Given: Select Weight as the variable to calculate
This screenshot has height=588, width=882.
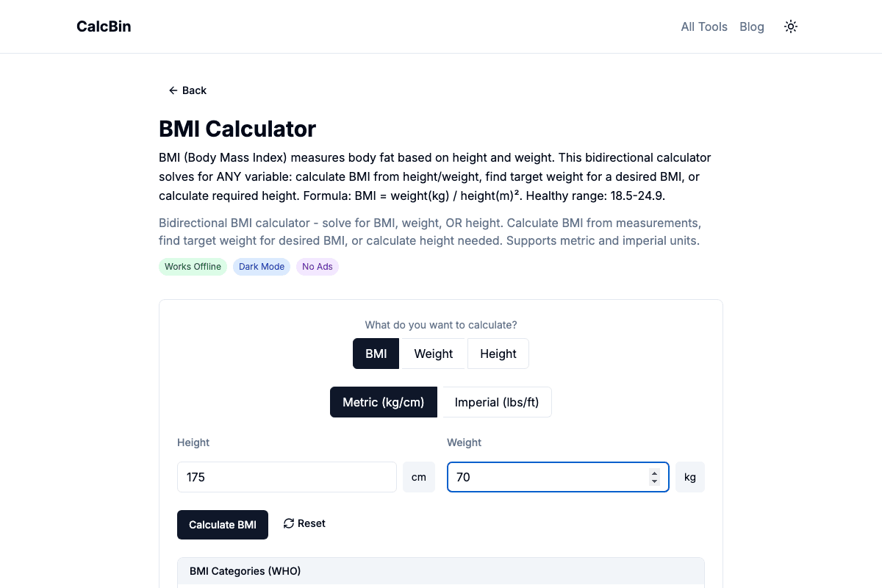Looking at the screenshot, I should [433, 354].
